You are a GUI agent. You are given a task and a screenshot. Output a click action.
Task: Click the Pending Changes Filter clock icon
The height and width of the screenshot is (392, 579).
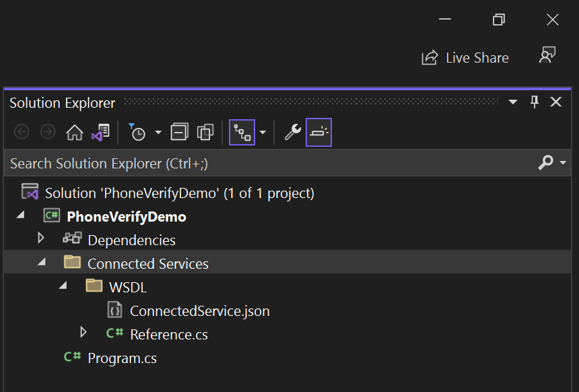(137, 133)
